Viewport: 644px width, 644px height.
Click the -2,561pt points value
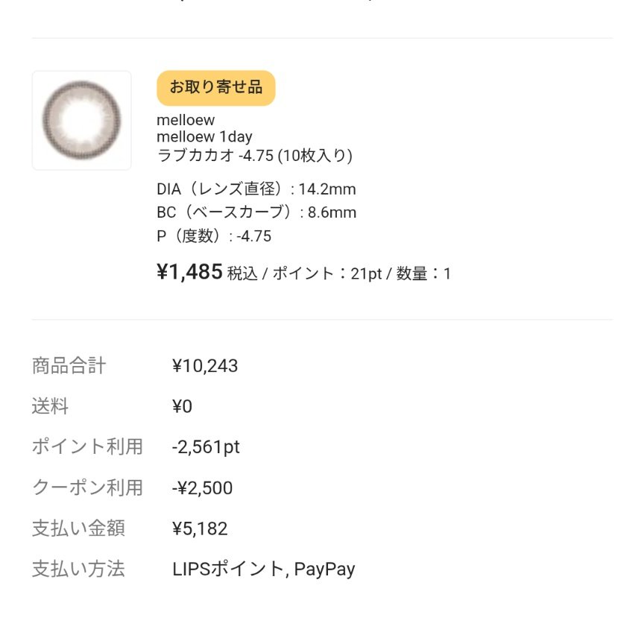(206, 447)
